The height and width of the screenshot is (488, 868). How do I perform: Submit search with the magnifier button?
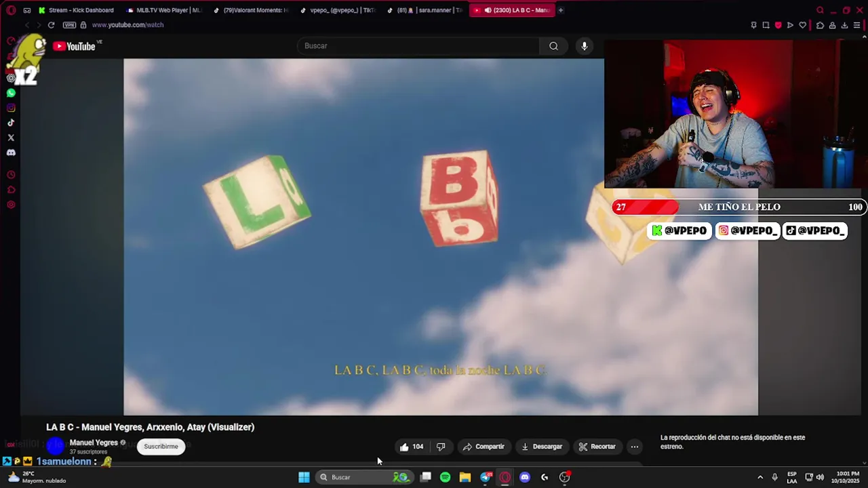(x=553, y=46)
